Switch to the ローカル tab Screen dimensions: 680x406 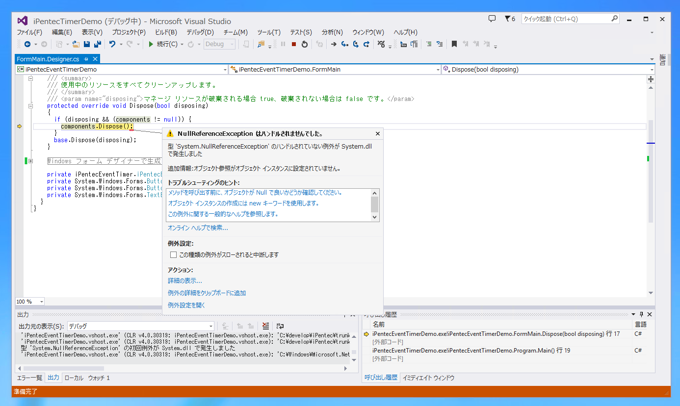pyautogui.click(x=74, y=378)
